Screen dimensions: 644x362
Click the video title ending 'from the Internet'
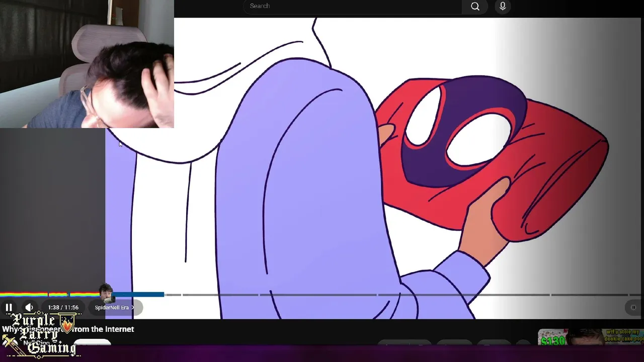(x=68, y=329)
